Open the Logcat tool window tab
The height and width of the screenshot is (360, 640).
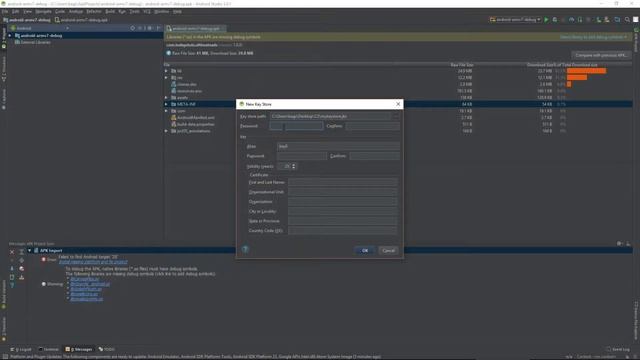tap(21, 349)
